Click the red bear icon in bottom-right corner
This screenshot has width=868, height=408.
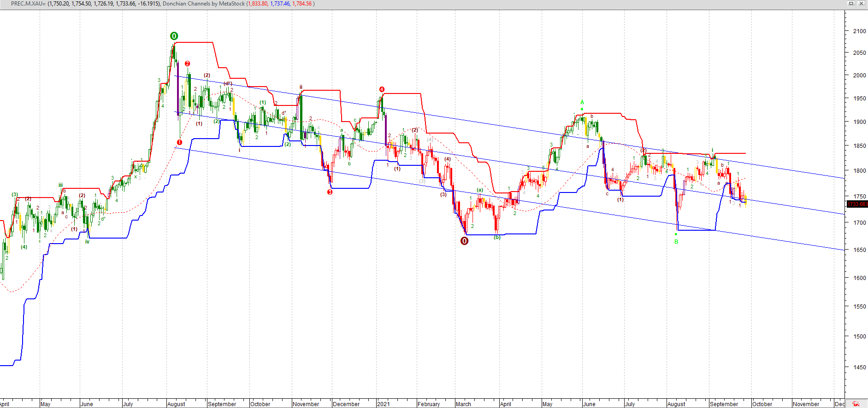tap(856, 404)
